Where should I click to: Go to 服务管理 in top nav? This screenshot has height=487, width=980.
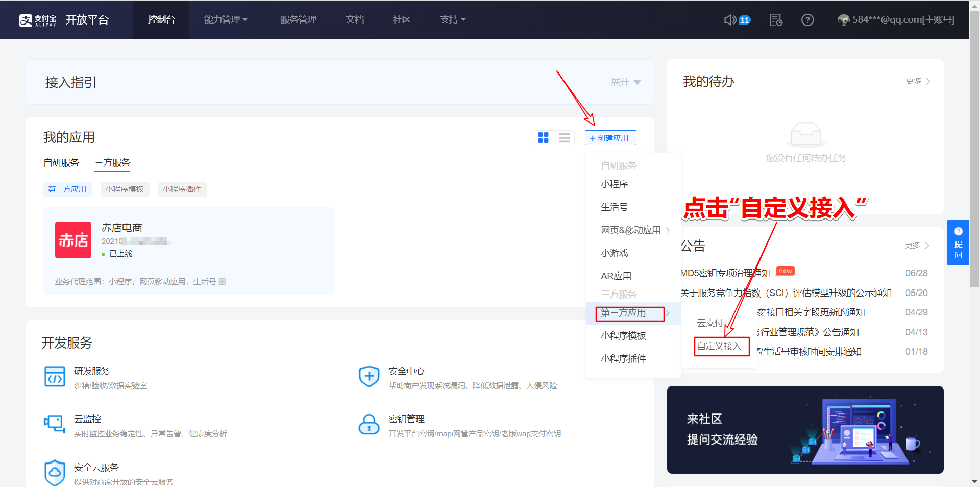[x=299, y=20]
